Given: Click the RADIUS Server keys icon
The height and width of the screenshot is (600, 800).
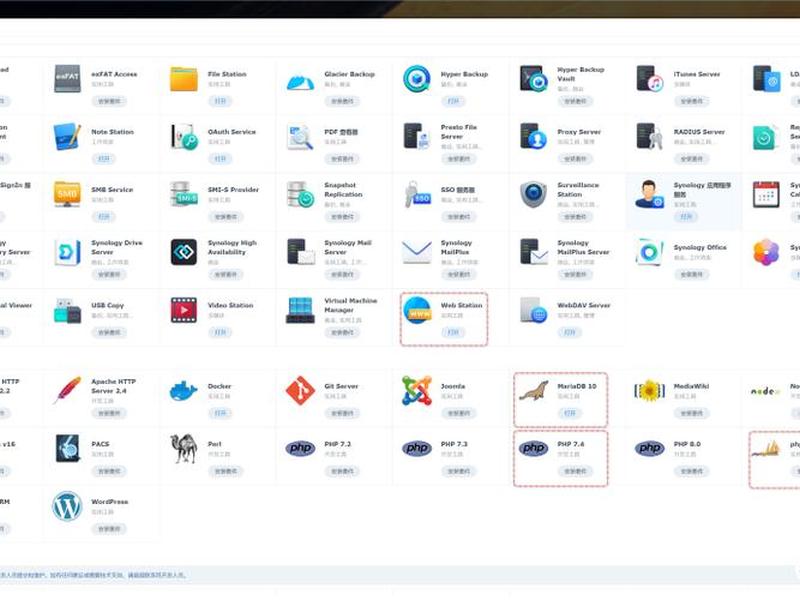Looking at the screenshot, I should tap(650, 136).
